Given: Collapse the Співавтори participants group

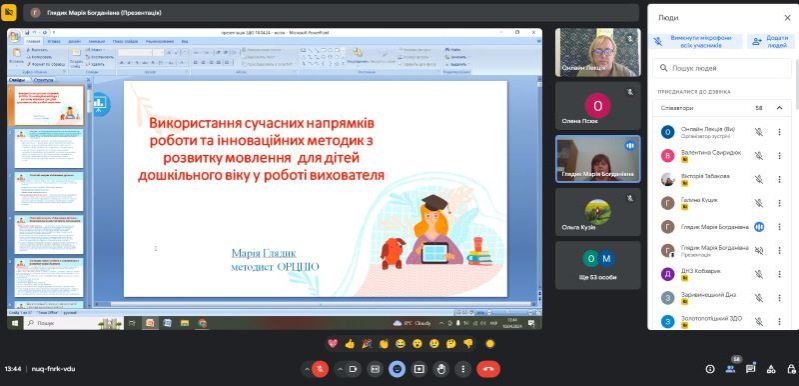Looking at the screenshot, I should click(779, 108).
